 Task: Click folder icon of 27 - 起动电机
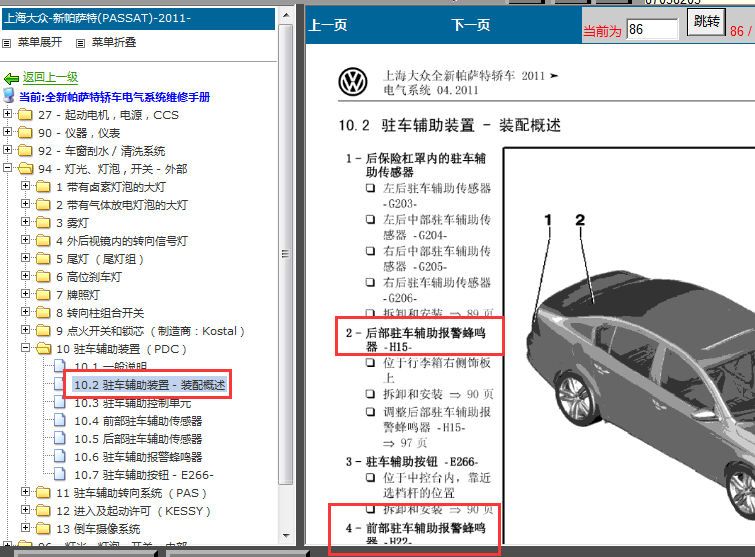(25, 115)
